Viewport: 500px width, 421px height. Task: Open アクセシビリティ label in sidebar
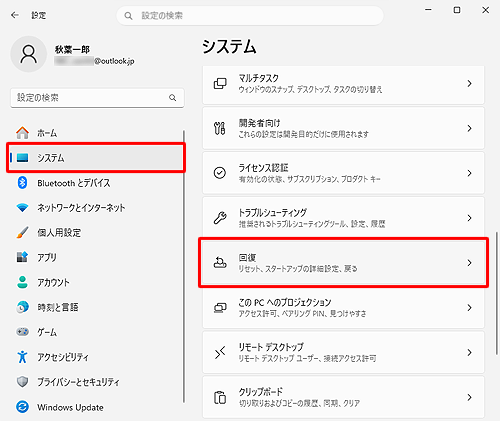point(63,357)
